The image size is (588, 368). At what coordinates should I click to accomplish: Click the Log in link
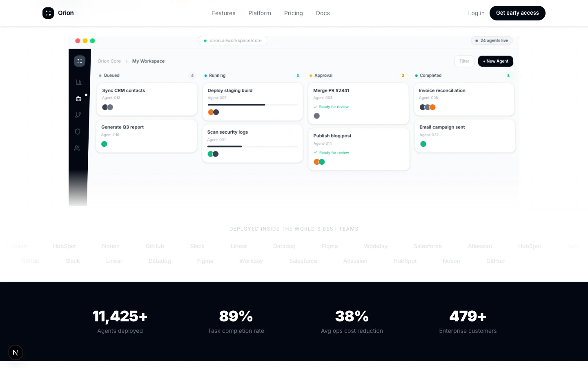(476, 13)
